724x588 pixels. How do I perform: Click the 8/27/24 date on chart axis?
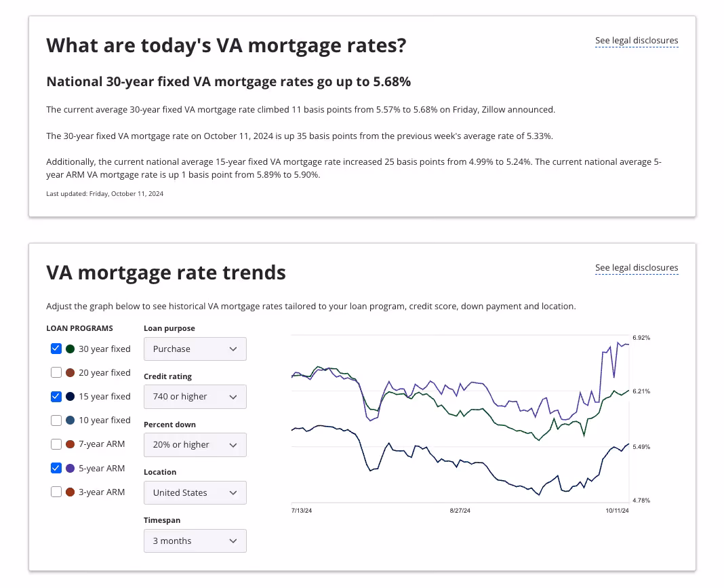[x=460, y=511]
